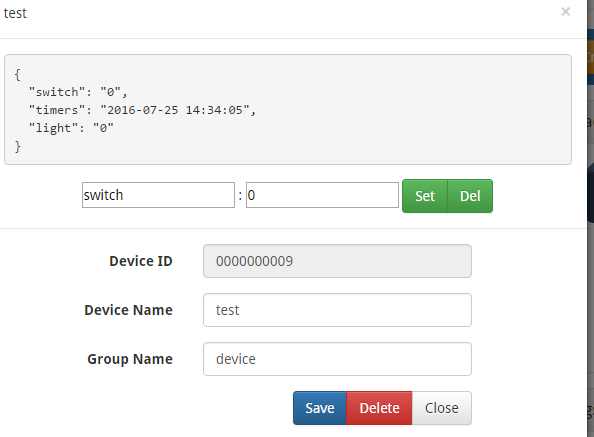This screenshot has height=437, width=594.
Task: Click the Group Name label
Action: [130, 359]
